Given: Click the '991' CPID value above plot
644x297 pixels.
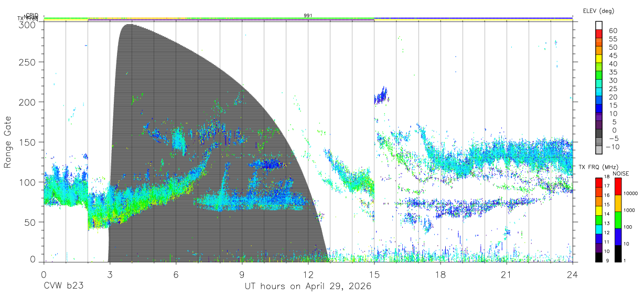Looking at the screenshot, I should (308, 15).
